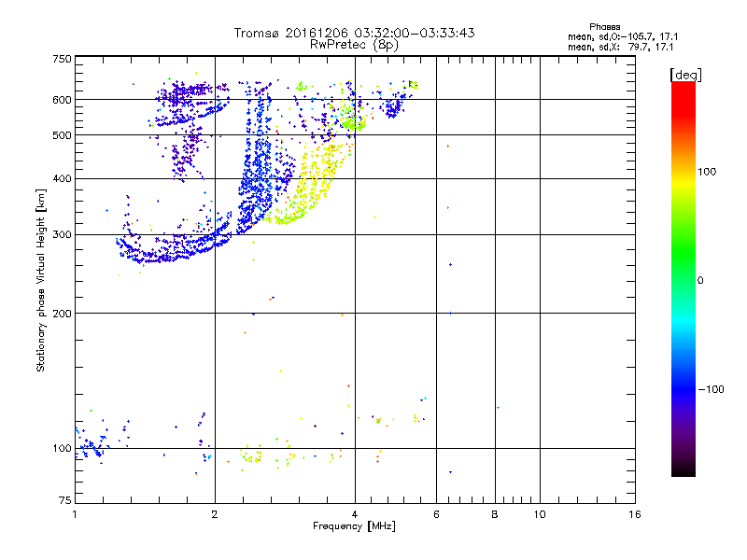Pick the black bottom end of color bar

coord(684,471)
